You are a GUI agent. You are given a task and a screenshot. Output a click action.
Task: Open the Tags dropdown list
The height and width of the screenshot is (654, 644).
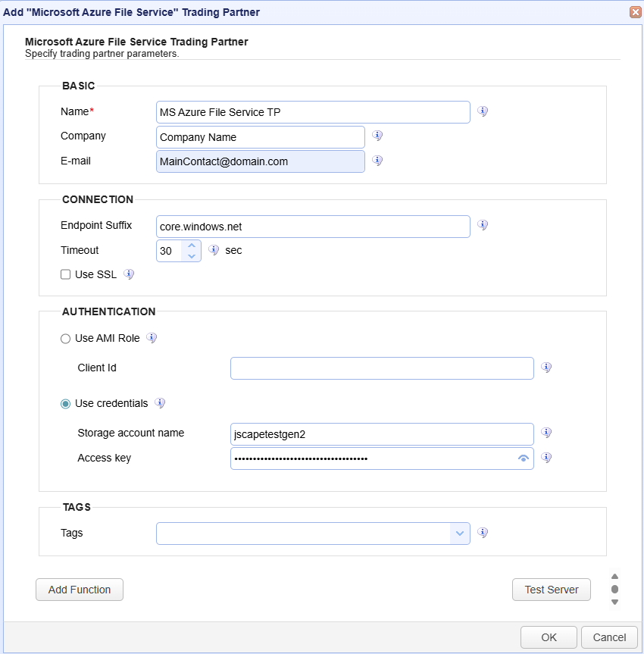[x=460, y=534]
